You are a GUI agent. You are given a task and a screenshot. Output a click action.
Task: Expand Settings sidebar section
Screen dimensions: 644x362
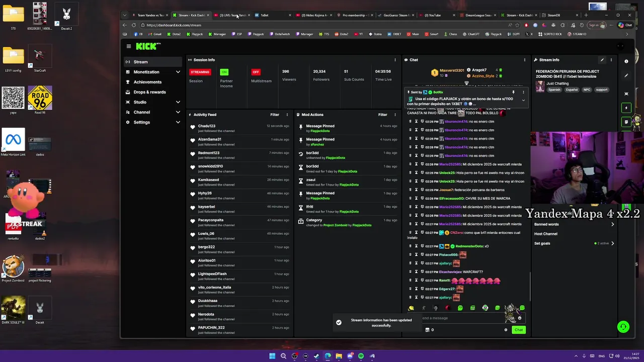(178, 122)
